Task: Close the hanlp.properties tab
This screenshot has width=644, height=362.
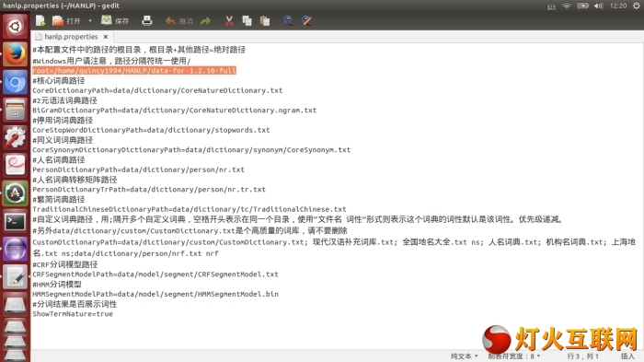Action: tap(106, 37)
